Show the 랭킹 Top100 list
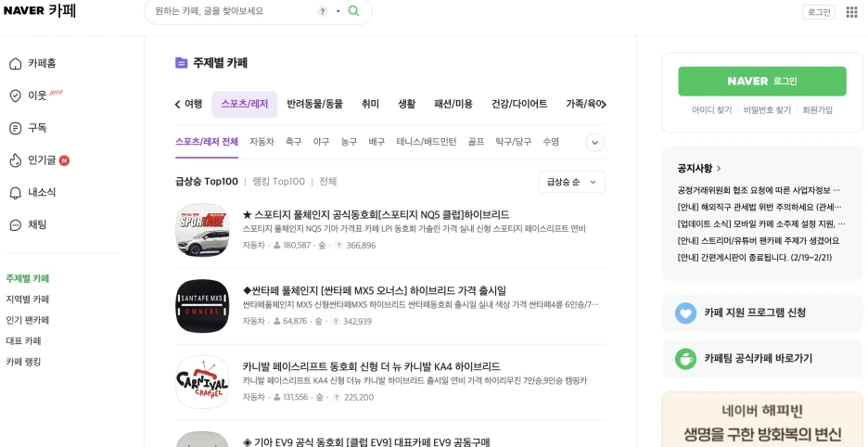The height and width of the screenshot is (447, 868). pyautogui.click(x=278, y=181)
